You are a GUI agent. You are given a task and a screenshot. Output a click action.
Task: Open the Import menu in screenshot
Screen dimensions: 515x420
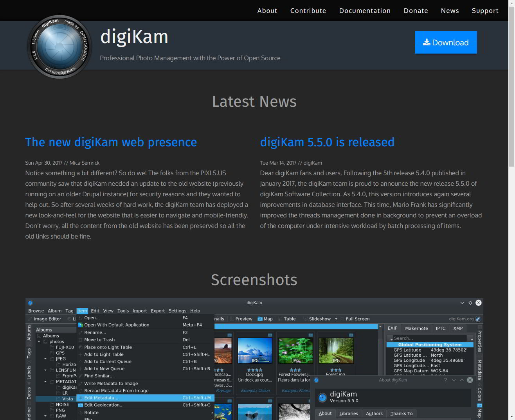[140, 311]
